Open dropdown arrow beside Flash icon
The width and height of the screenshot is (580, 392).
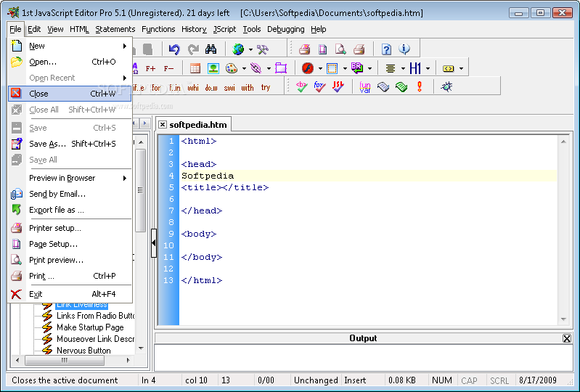click(x=320, y=69)
